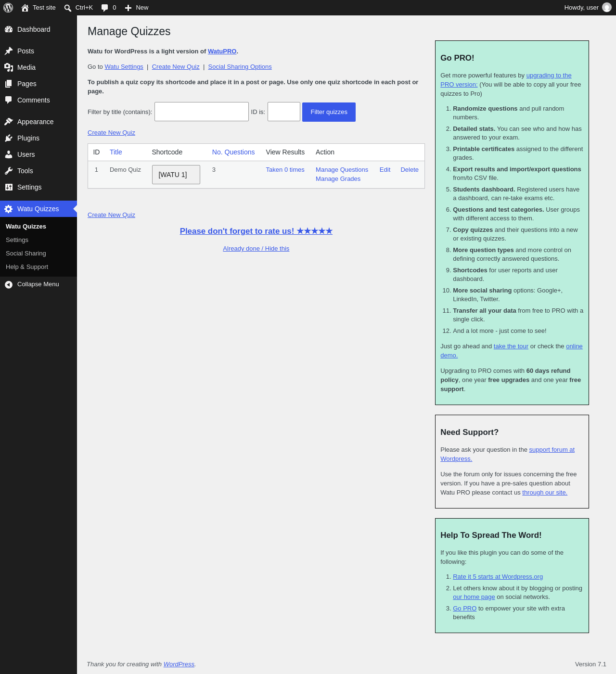Sort by No. Questions column
The height and width of the screenshot is (674, 616).
pyautogui.click(x=233, y=152)
